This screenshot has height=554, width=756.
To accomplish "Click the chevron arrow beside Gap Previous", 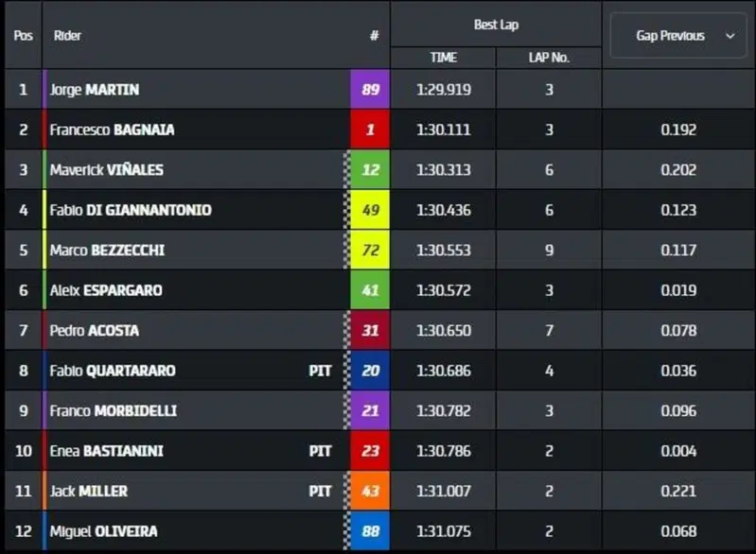I will coord(730,36).
